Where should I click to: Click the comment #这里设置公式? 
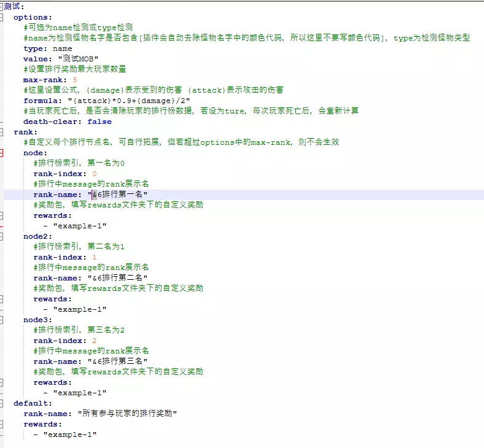(154, 90)
